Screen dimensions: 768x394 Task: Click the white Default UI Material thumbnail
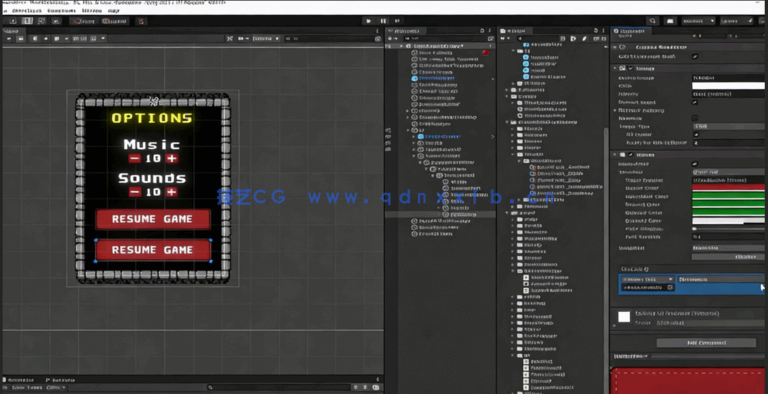(x=624, y=317)
